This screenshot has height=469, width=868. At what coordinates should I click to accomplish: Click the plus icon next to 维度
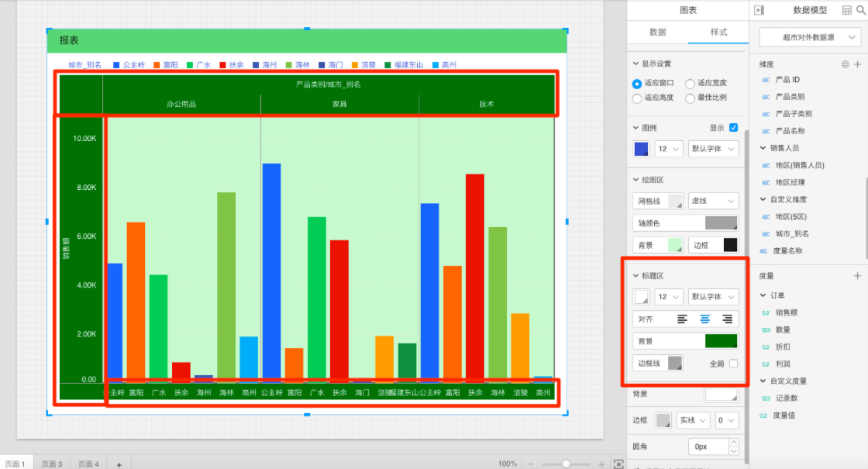858,64
